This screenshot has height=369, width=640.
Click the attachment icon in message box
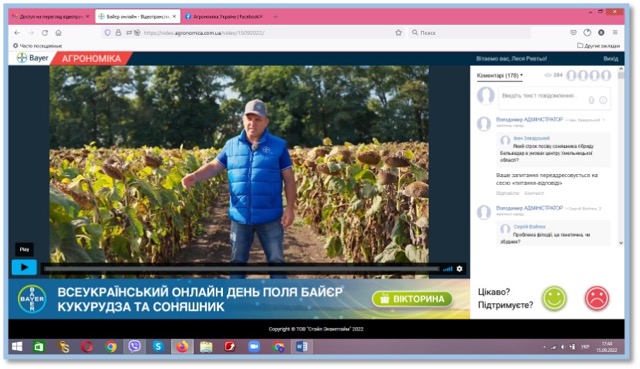pos(591,100)
